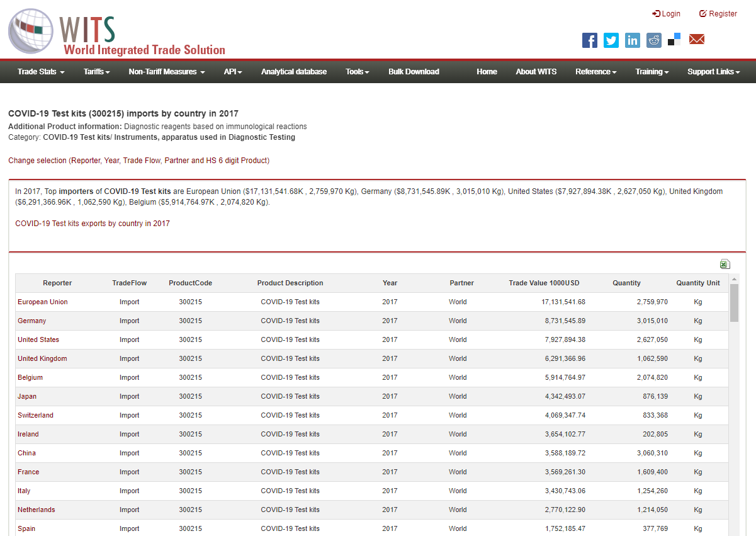Sort by Trade Value 1000USD header
This screenshot has width=756, height=536.
[544, 283]
